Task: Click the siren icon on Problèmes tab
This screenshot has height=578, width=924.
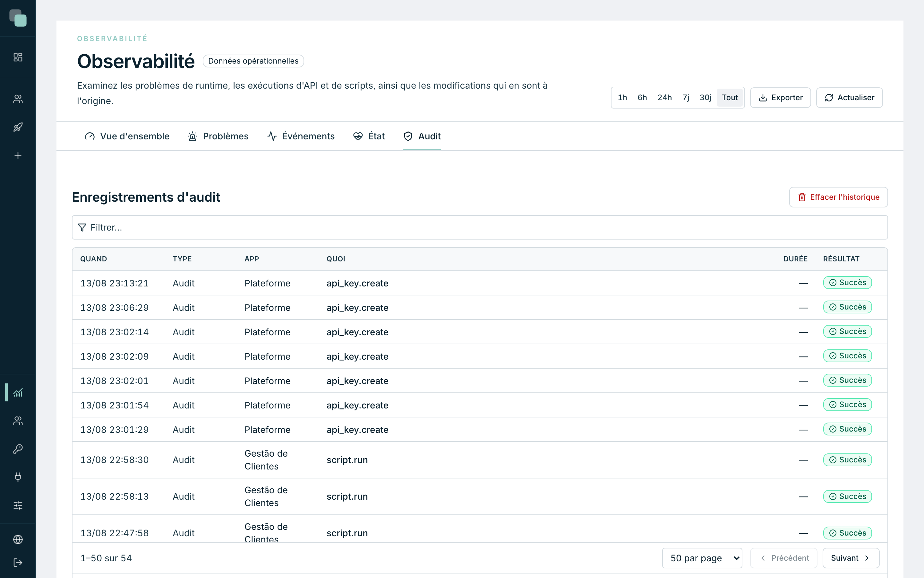Action: pos(193,136)
